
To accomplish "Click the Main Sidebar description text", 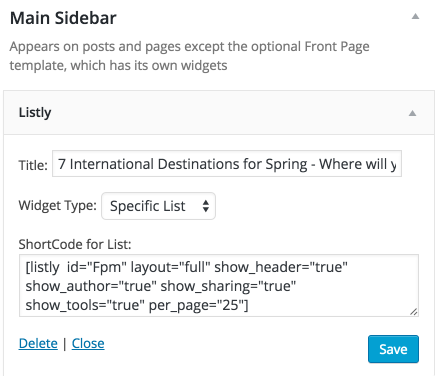I will [x=189, y=56].
